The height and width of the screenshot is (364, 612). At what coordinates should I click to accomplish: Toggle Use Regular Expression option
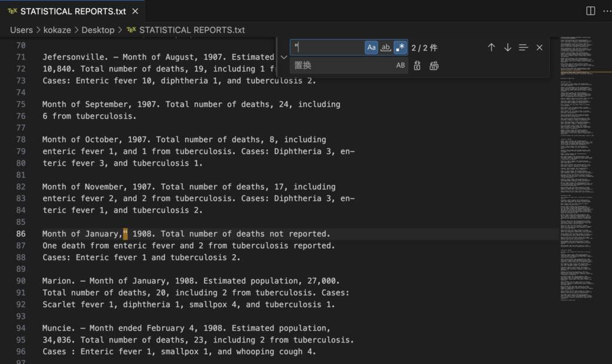[x=400, y=47]
